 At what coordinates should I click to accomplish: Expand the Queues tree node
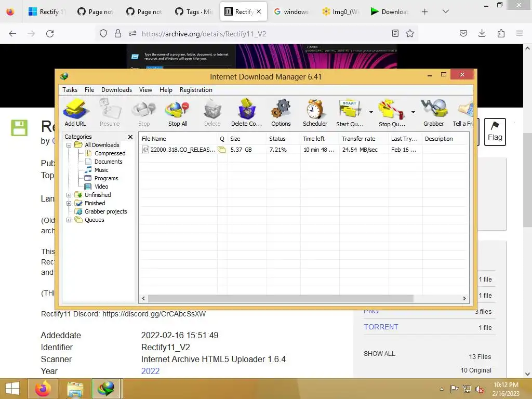click(x=69, y=220)
